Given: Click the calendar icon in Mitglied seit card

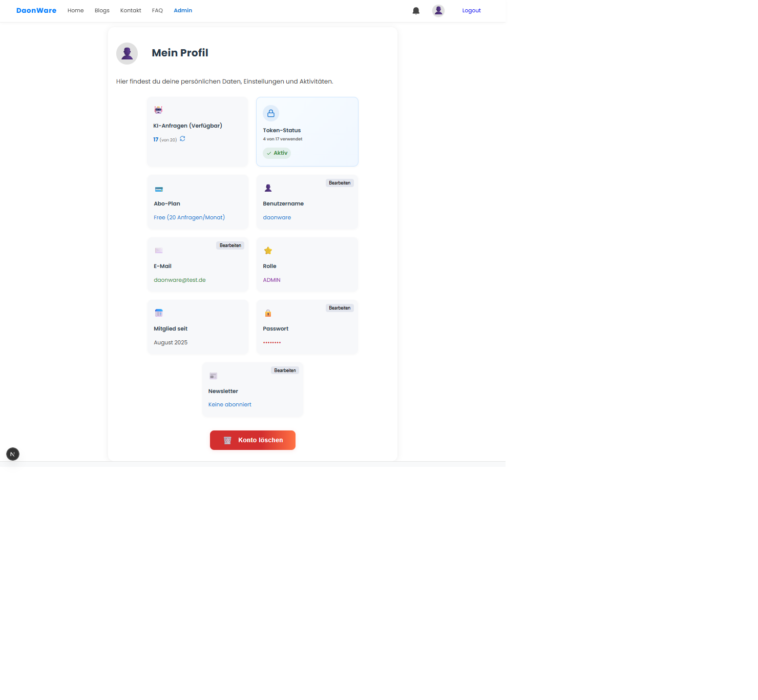Looking at the screenshot, I should tap(159, 313).
